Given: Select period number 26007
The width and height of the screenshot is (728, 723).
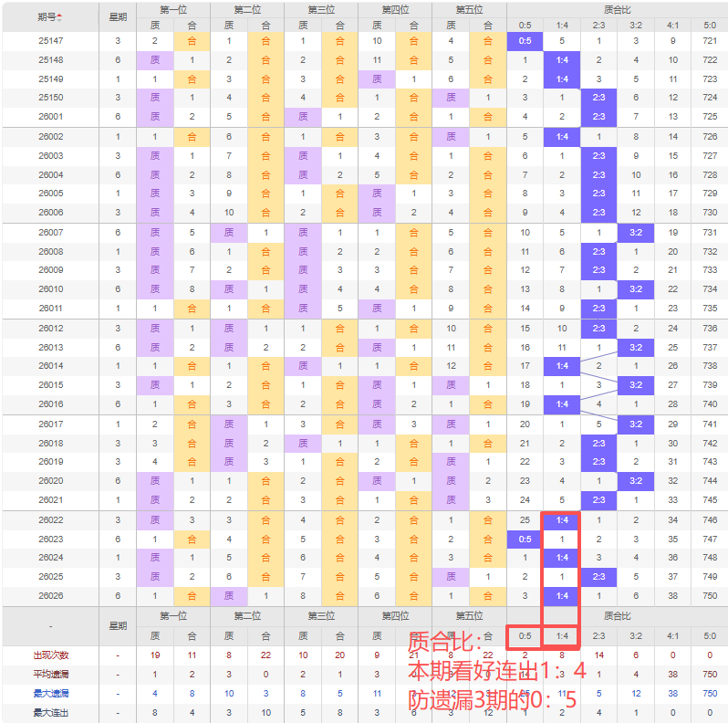Looking at the screenshot, I should pos(50,232).
